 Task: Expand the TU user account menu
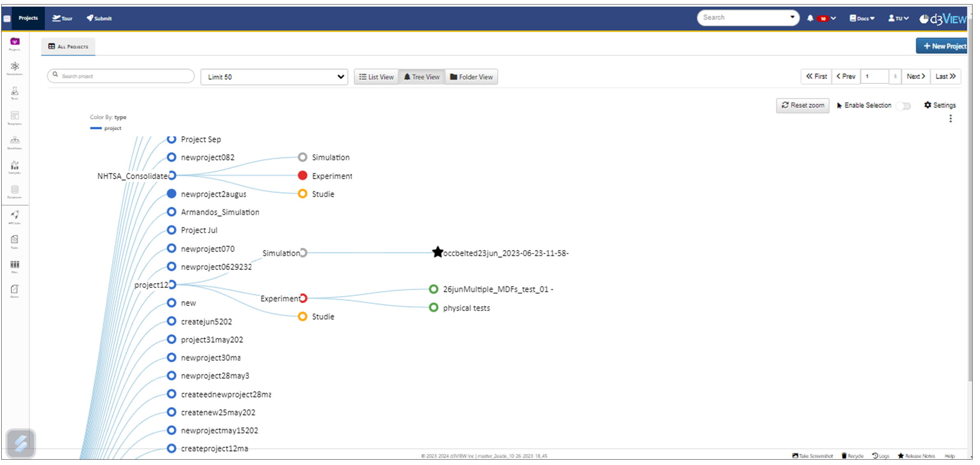click(898, 18)
